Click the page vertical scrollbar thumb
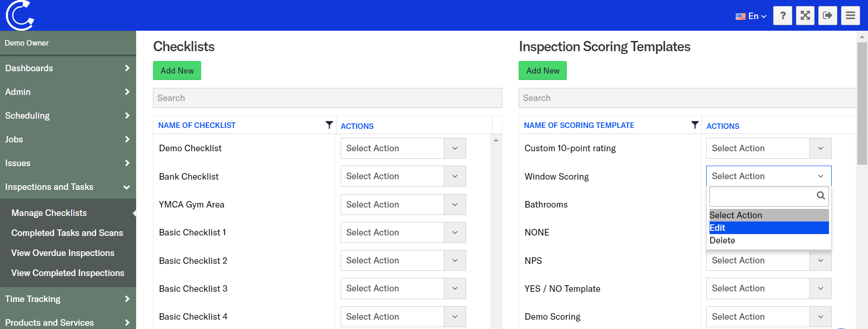Screen dimensions: 868x329 click(x=862, y=102)
